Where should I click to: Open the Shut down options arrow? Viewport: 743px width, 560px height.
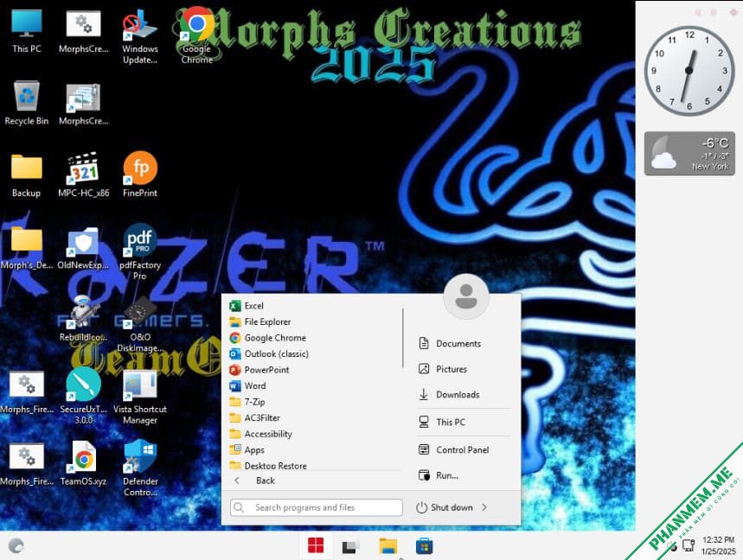pyautogui.click(x=484, y=507)
